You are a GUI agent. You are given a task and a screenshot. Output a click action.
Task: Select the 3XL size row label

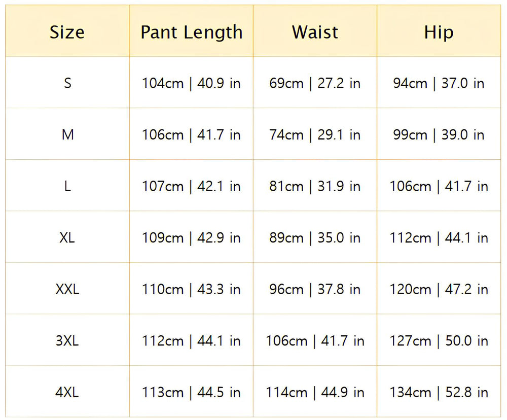click(x=67, y=341)
